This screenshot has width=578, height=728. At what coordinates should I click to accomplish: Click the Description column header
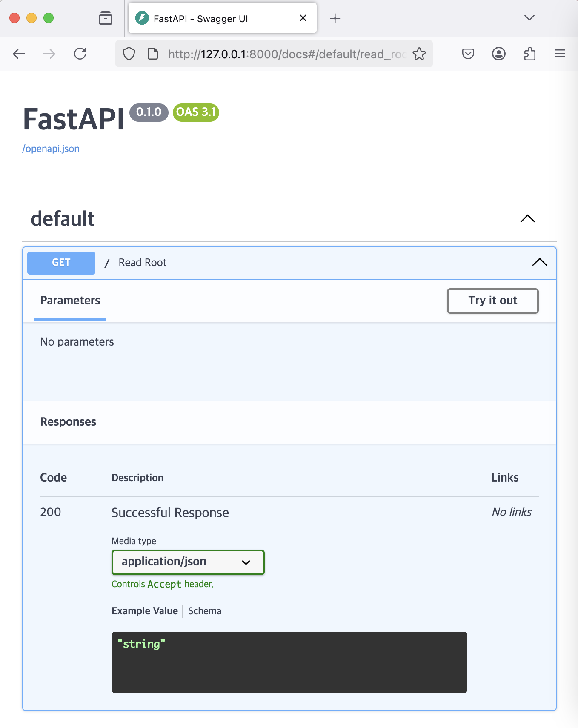(x=137, y=478)
